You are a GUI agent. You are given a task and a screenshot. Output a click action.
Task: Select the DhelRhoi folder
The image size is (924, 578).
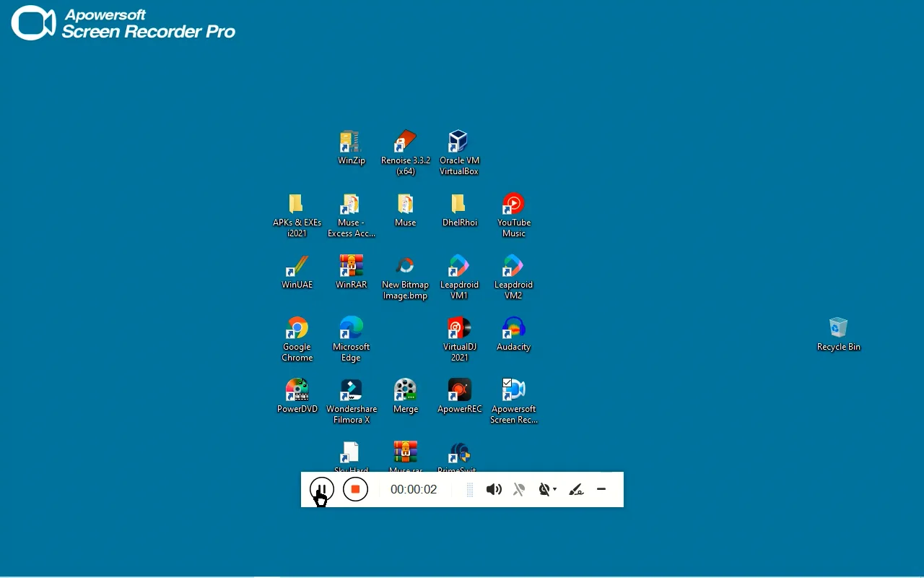pos(459,210)
